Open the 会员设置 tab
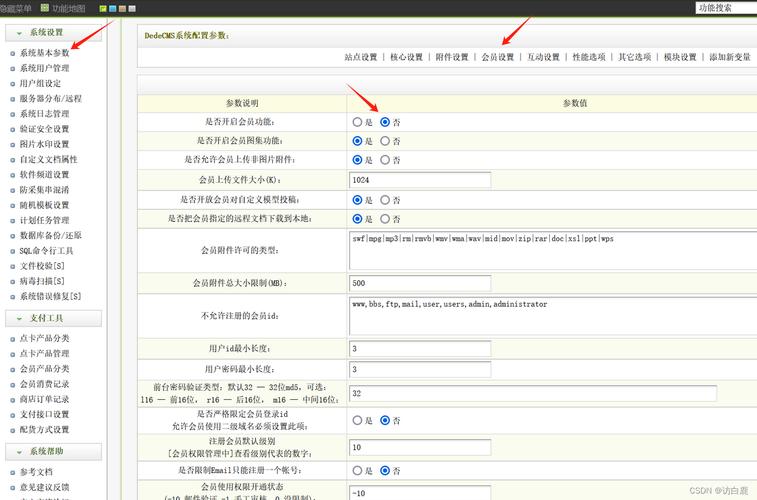This screenshot has height=500, width=757. 498,57
